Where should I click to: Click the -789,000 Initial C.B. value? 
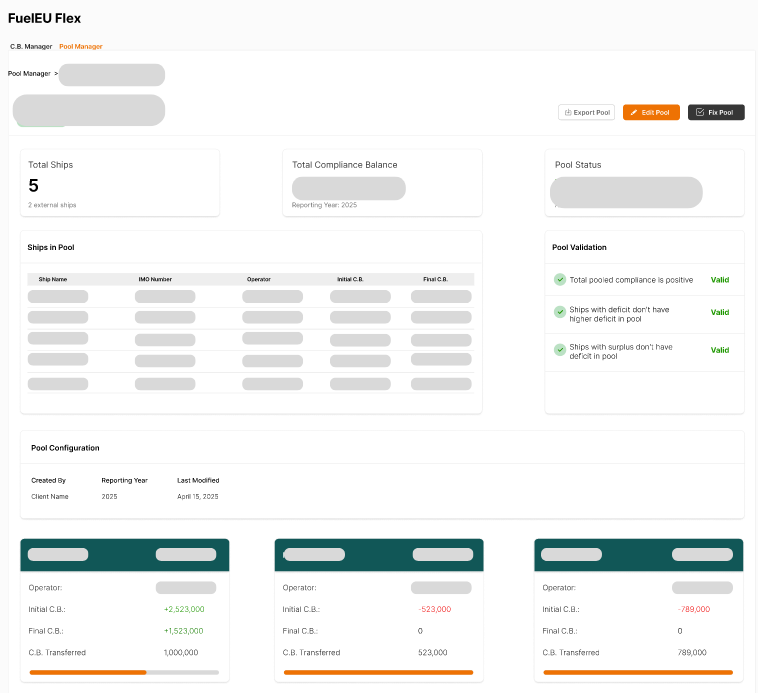tap(694, 609)
